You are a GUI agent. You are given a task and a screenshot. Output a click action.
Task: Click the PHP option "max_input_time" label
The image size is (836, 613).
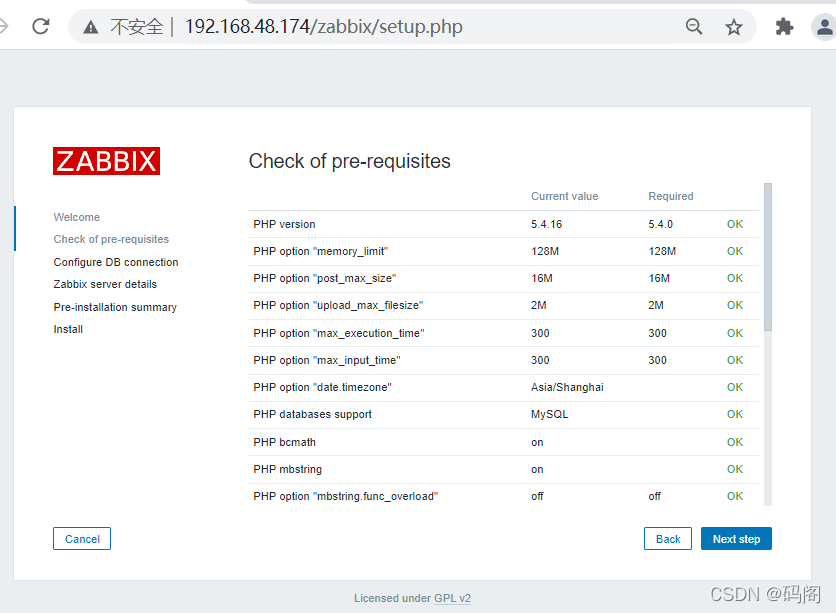pos(327,360)
